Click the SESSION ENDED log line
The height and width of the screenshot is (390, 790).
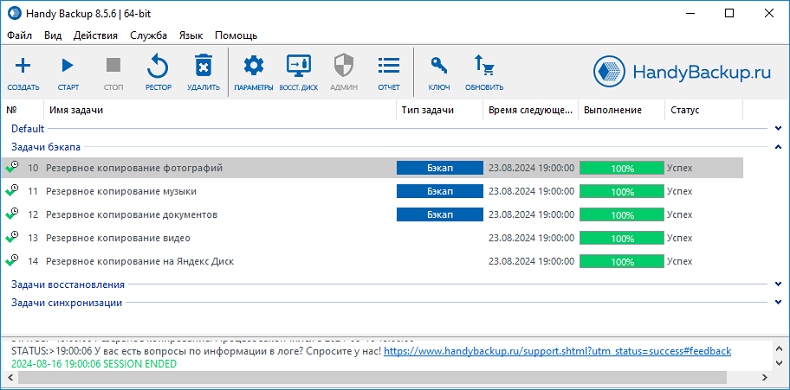(94, 363)
